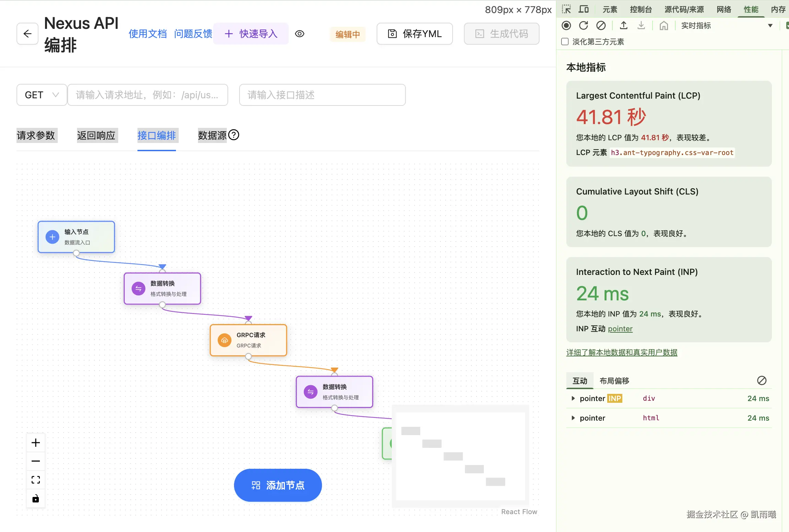The image size is (789, 532).
Task: Click the record button in DevTools
Action: (566, 25)
